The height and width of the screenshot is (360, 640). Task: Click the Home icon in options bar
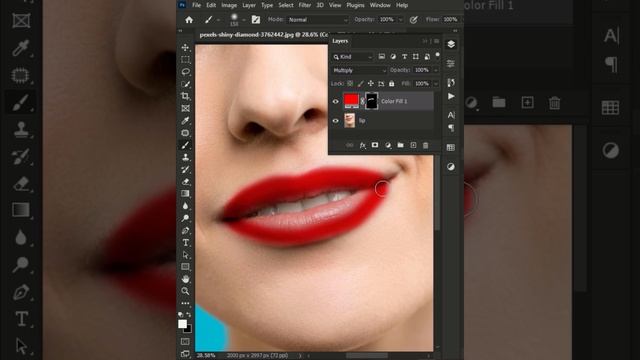point(189,20)
